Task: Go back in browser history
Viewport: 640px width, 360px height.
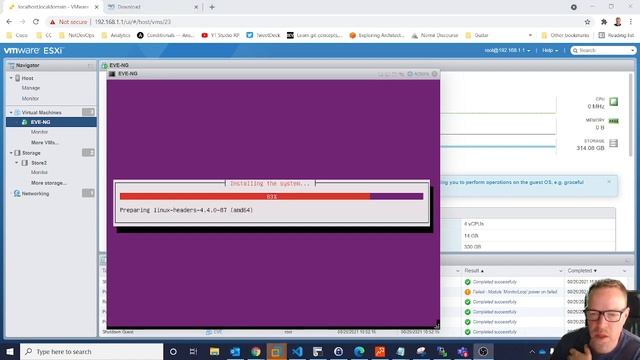Action: point(9,22)
